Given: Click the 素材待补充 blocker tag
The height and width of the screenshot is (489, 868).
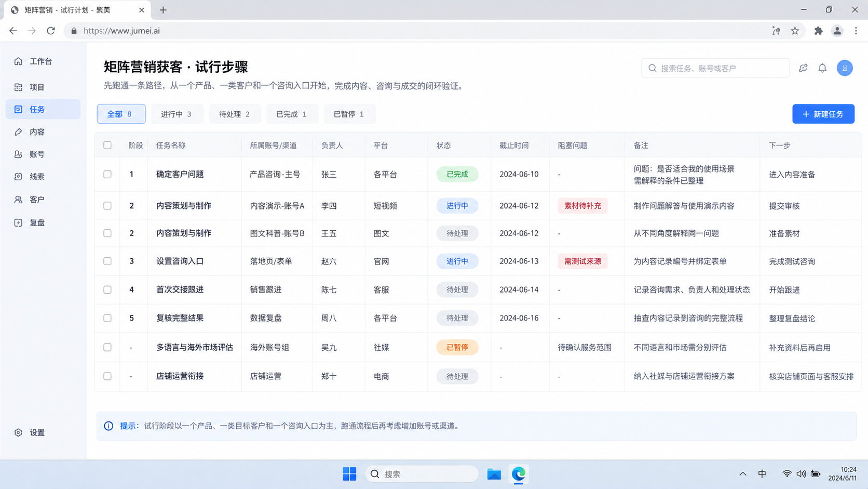Looking at the screenshot, I should click(x=582, y=206).
